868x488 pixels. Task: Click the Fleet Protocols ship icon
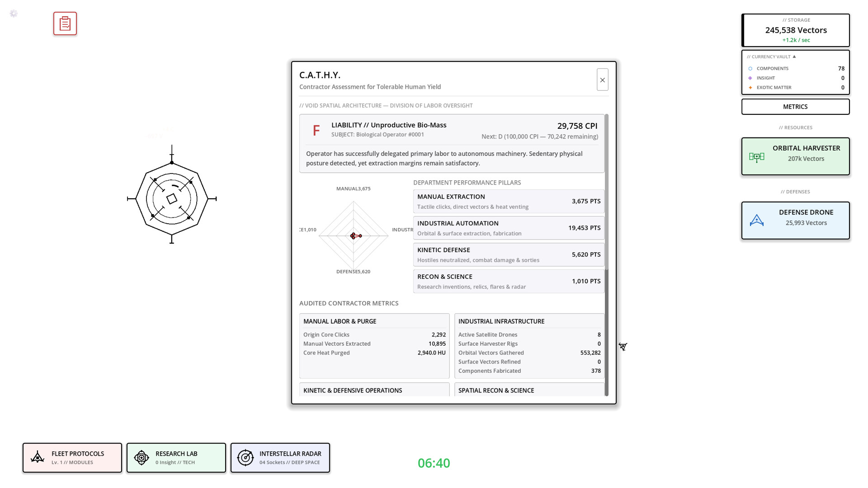point(38,457)
